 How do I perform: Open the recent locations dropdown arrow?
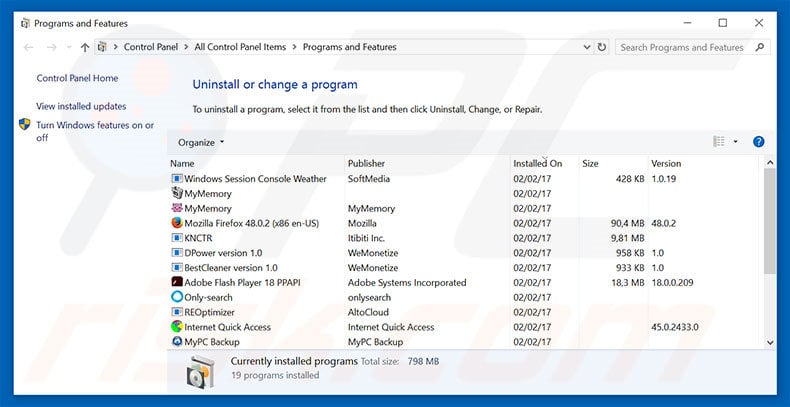coord(69,47)
